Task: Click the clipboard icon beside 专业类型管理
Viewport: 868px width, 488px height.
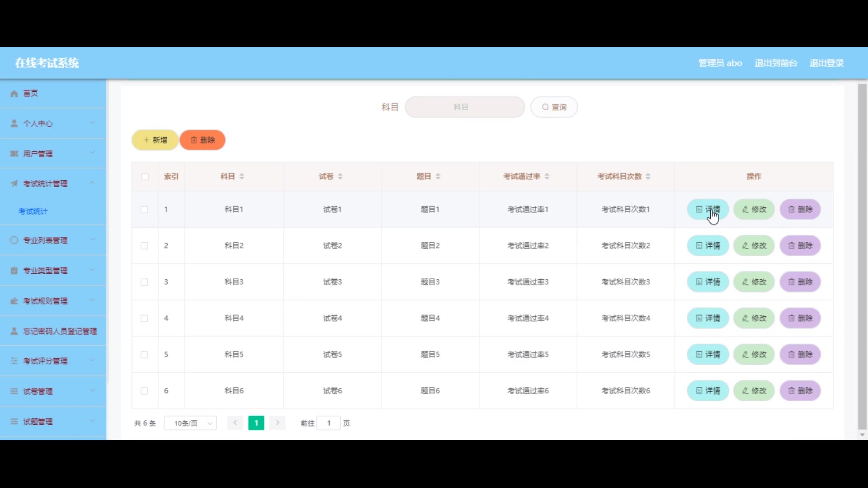Action: click(14, 270)
